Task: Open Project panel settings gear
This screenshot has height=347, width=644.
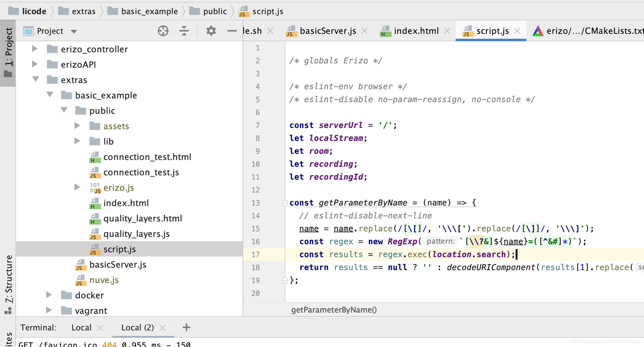Action: tap(211, 31)
